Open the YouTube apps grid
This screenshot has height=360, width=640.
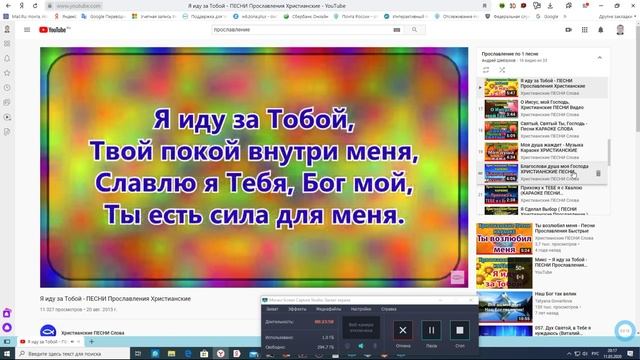pyautogui.click(x=584, y=30)
